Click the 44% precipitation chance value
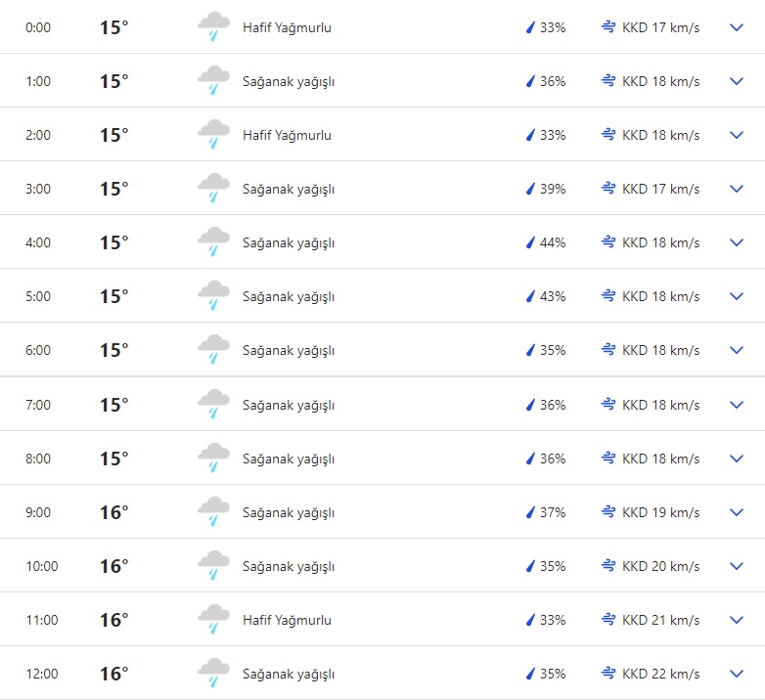This screenshot has height=700, width=765. (x=553, y=242)
